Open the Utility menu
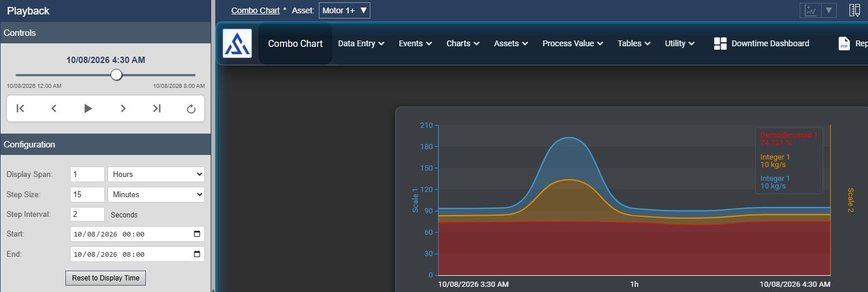The image size is (868, 292). tap(680, 43)
